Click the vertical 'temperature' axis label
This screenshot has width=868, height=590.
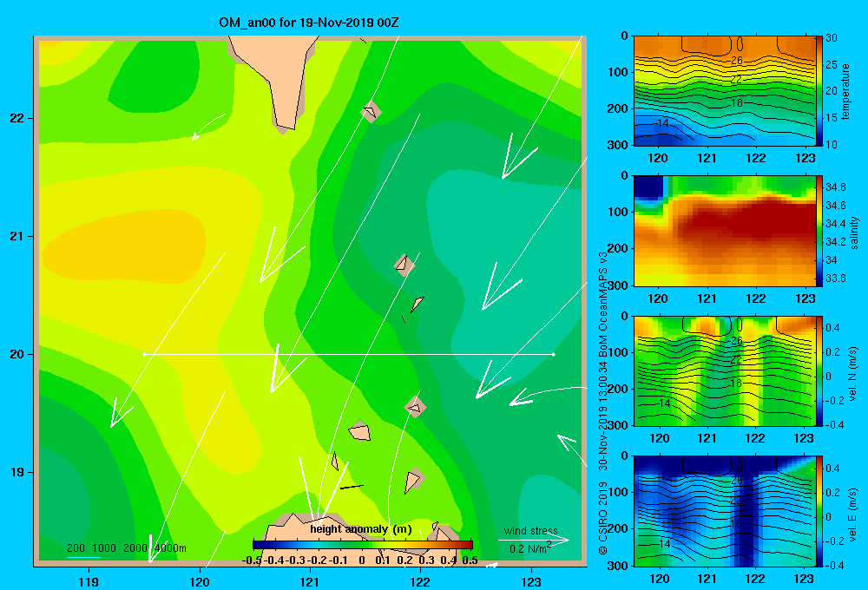(x=845, y=91)
